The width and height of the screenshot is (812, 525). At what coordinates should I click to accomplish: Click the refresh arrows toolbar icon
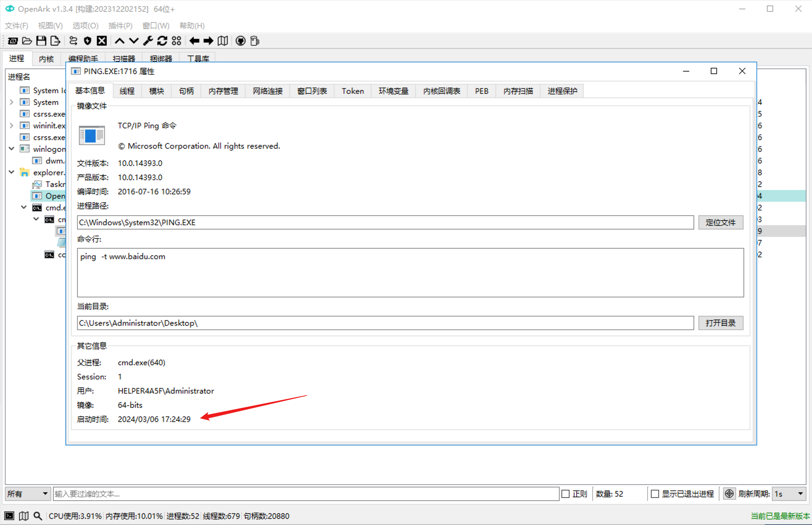162,41
